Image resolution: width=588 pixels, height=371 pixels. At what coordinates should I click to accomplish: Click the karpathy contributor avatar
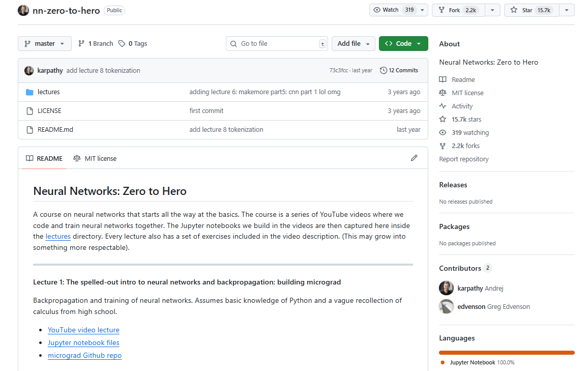pyautogui.click(x=446, y=288)
